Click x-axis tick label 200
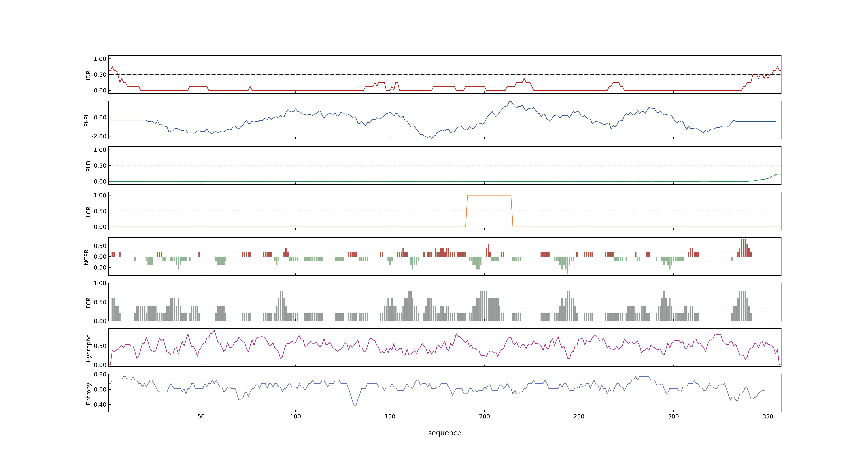The width and height of the screenshot is (868, 463). 485,416
